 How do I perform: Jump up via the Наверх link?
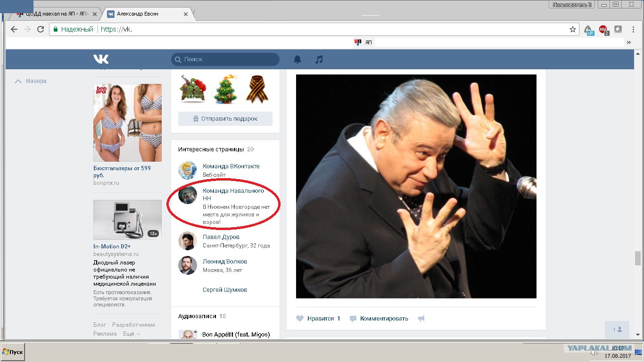click(31, 81)
